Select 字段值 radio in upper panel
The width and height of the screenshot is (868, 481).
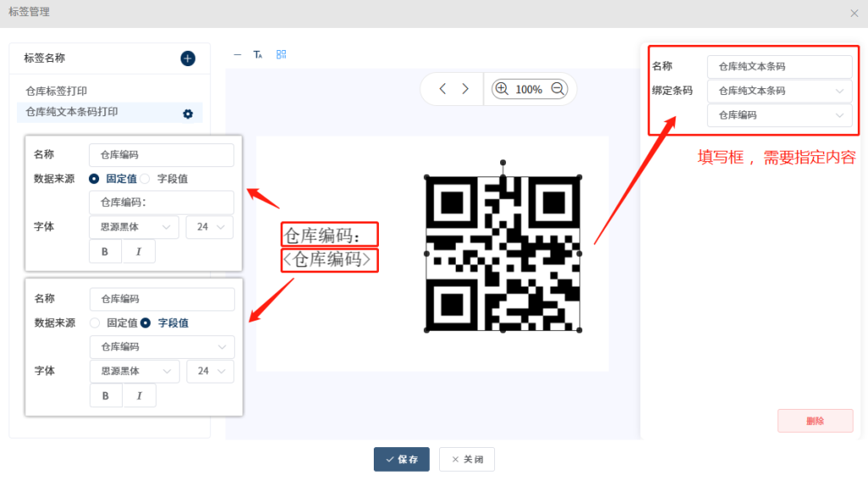click(145, 178)
